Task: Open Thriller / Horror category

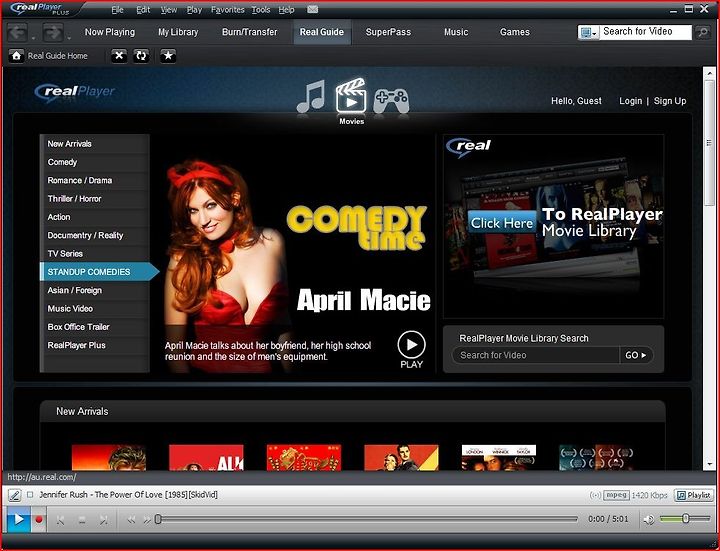Action: 95,199
